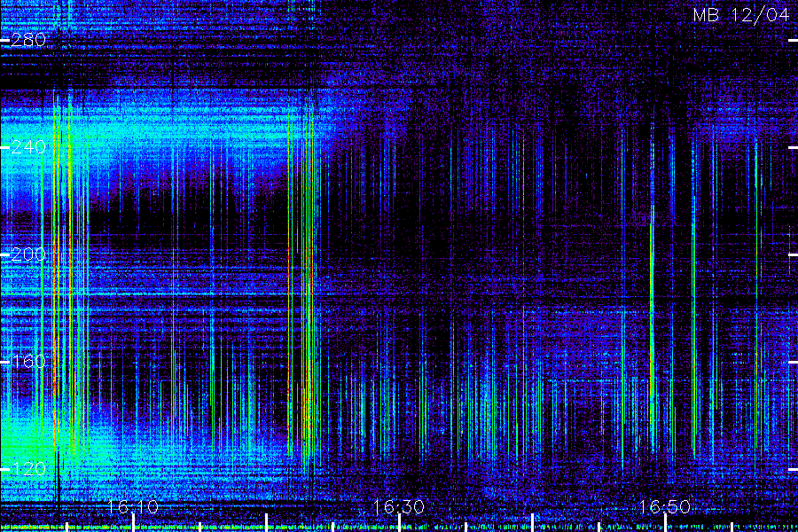Image resolution: width=798 pixels, height=532 pixels.
Task: Click the 160 frequency axis label
Action: click(28, 362)
